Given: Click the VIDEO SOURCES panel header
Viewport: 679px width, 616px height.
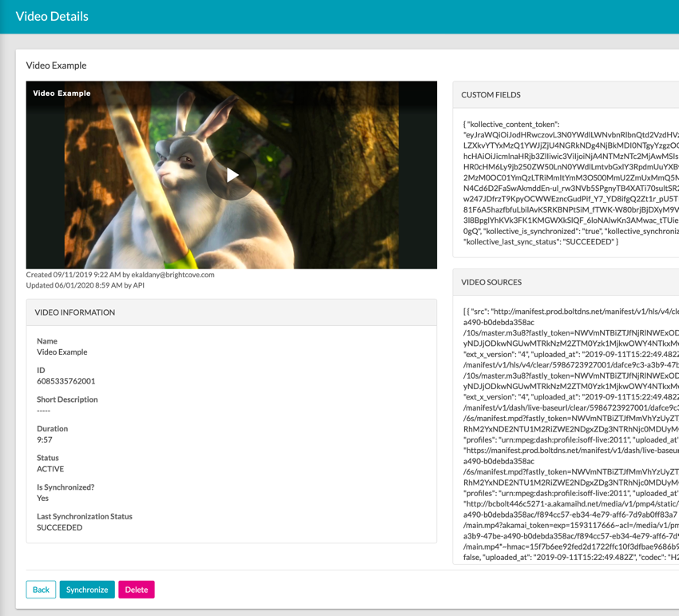Looking at the screenshot, I should click(x=491, y=282).
